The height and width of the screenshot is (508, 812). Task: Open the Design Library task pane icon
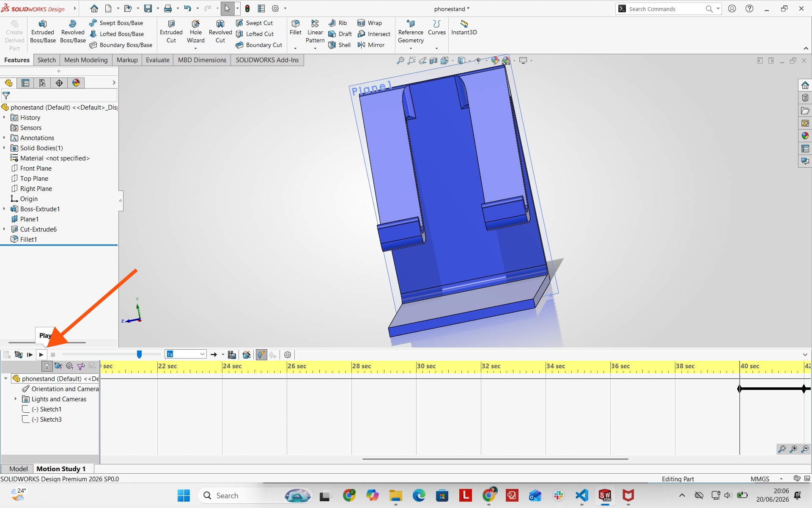pyautogui.click(x=805, y=98)
